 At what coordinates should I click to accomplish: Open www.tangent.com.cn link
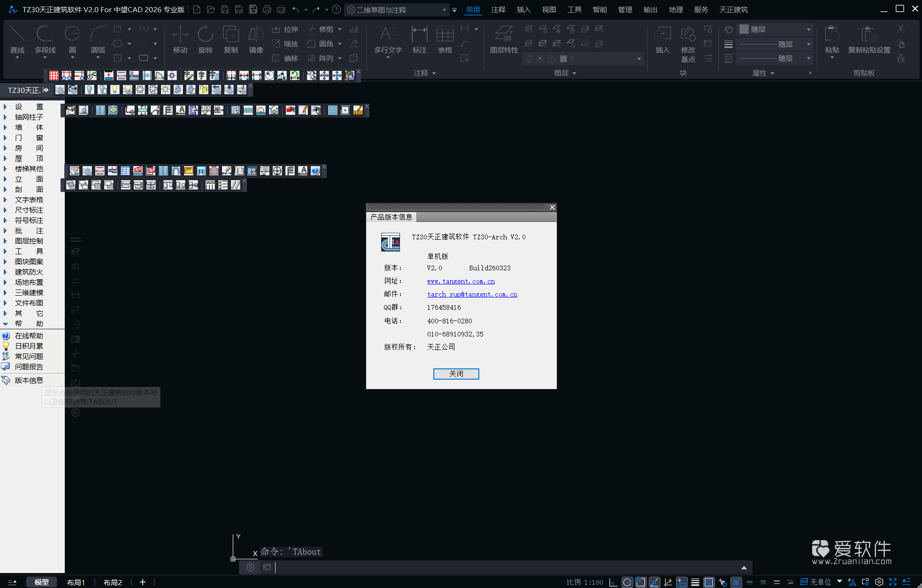pos(461,281)
